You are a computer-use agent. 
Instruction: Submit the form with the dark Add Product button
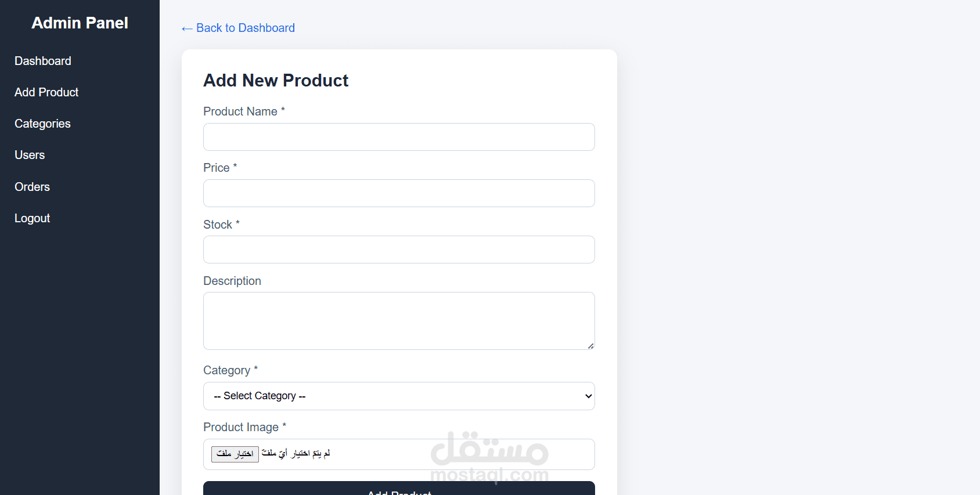tap(399, 489)
